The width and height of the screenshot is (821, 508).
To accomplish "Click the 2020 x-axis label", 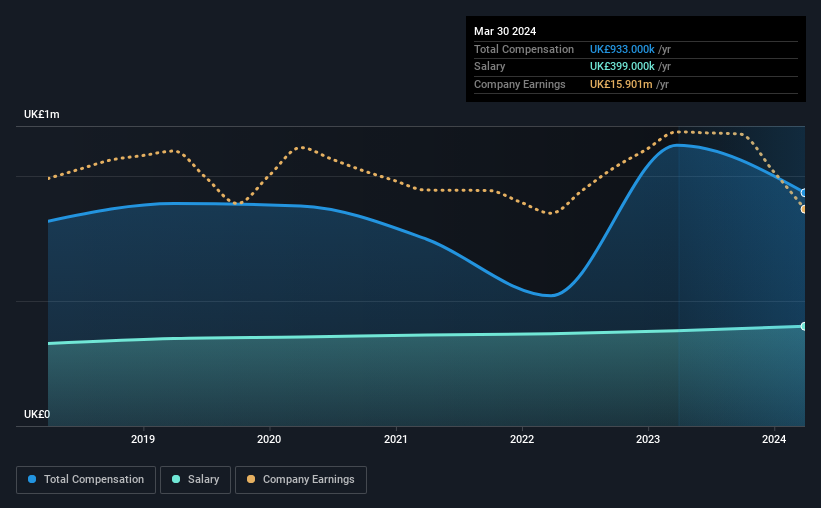I will coord(269,439).
